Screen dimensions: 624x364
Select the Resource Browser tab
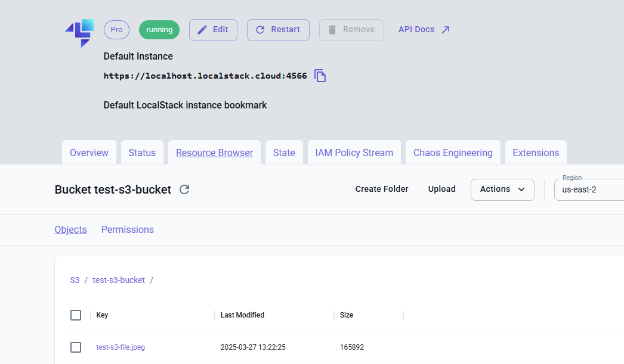click(x=215, y=153)
